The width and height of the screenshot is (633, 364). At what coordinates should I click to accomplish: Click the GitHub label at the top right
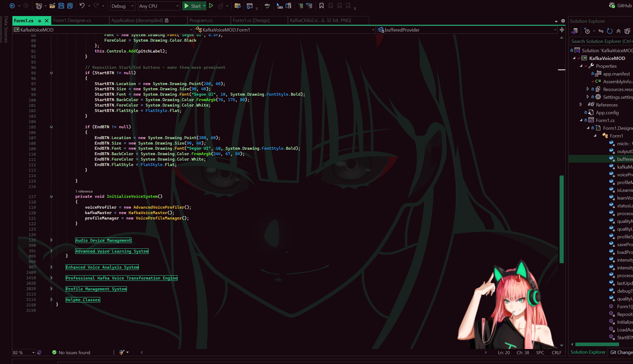624,6
